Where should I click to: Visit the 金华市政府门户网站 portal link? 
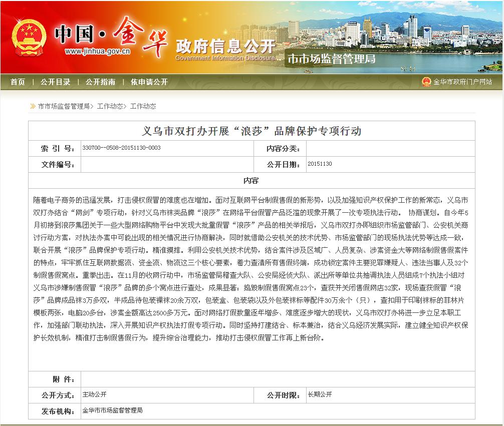pyautogui.click(x=462, y=82)
